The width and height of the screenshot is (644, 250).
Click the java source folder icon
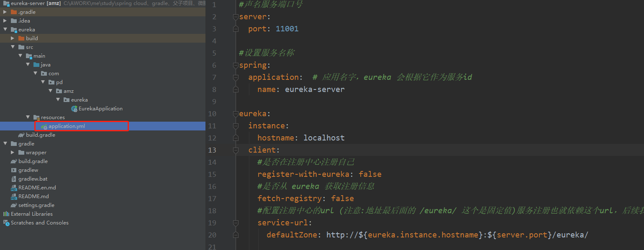click(36, 65)
